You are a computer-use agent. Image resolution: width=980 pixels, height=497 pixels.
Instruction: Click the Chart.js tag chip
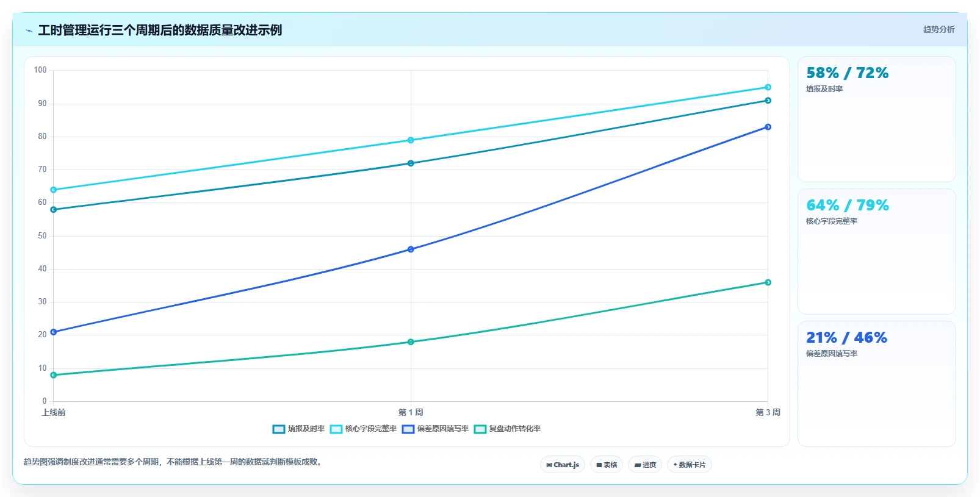click(563, 465)
